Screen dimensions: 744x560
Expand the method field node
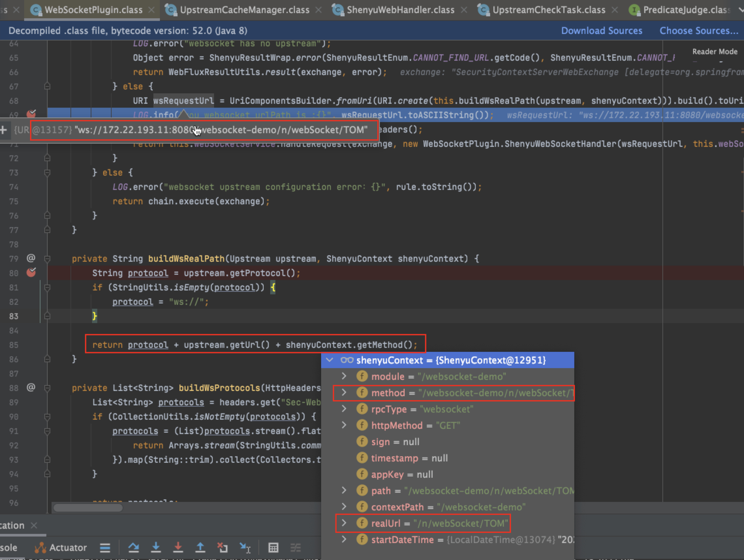click(x=344, y=393)
